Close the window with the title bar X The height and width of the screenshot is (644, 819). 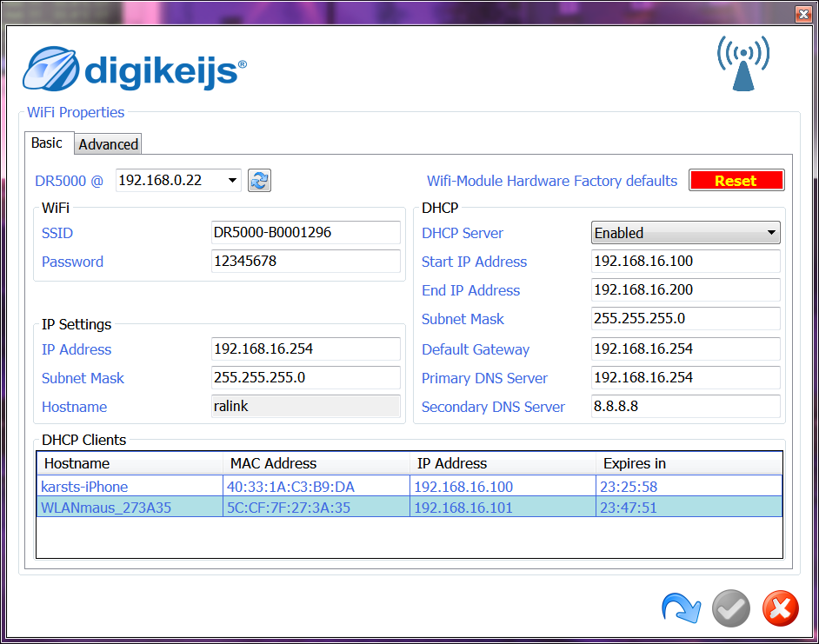[803, 14]
